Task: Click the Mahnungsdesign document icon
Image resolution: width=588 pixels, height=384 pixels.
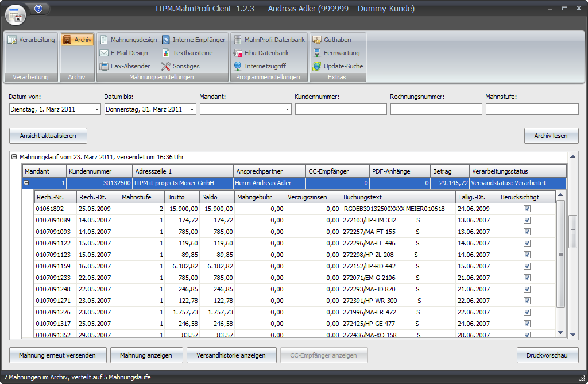Action: (x=104, y=40)
